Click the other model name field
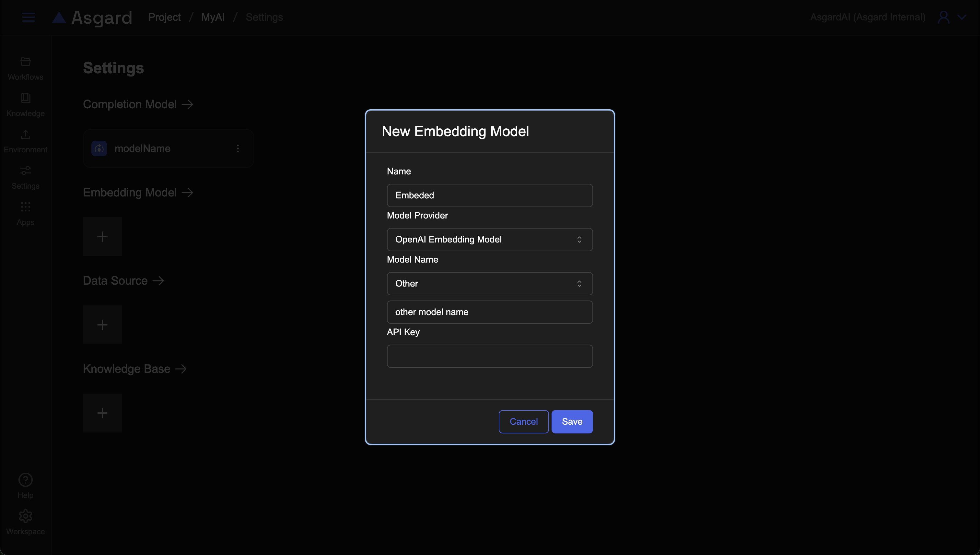The height and width of the screenshot is (555, 980). click(x=489, y=312)
